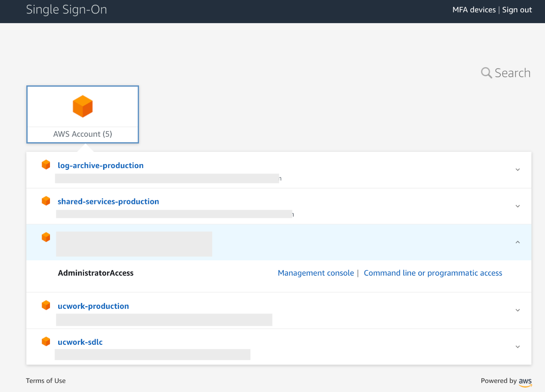Click the cube icon in the highlighted expanded row

[x=46, y=237]
